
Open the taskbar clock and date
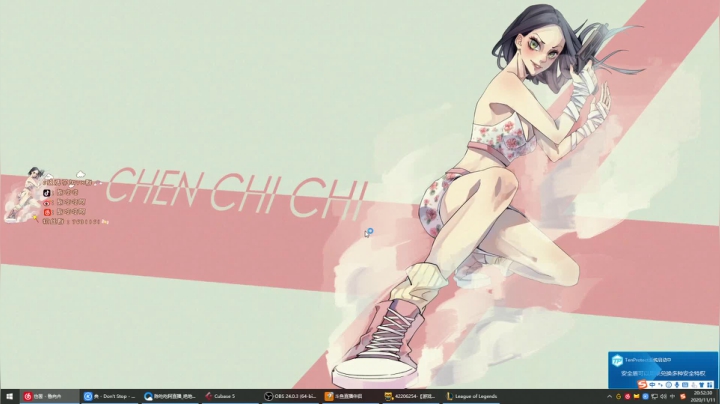click(703, 397)
